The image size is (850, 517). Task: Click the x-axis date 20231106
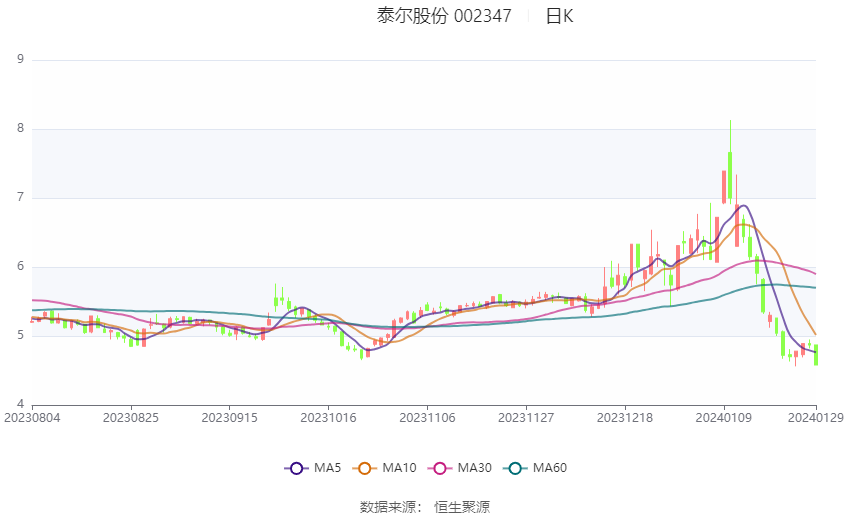427,418
